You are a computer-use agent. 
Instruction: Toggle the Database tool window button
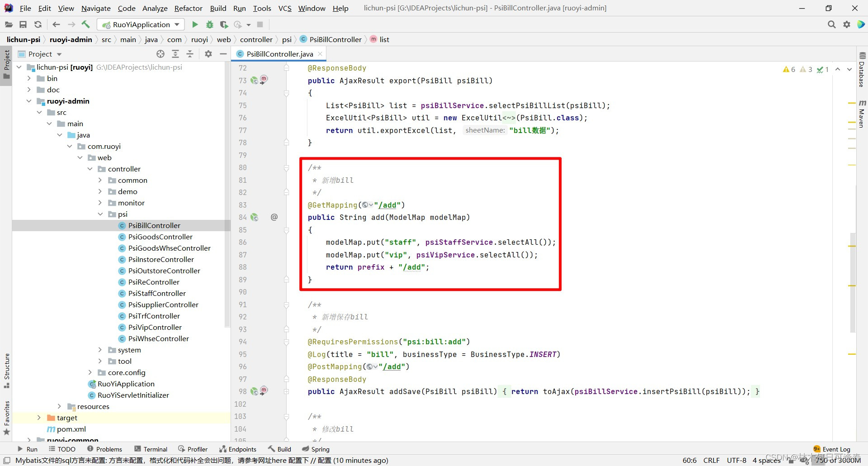click(x=862, y=69)
